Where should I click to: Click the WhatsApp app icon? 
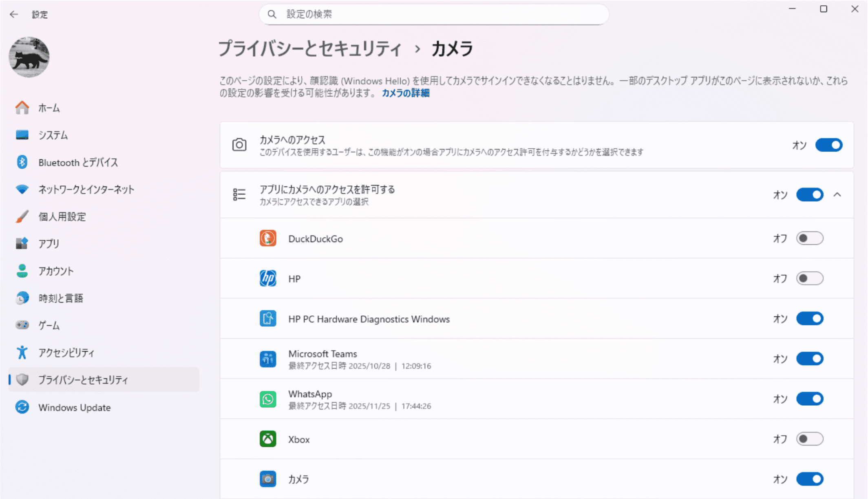pos(268,399)
